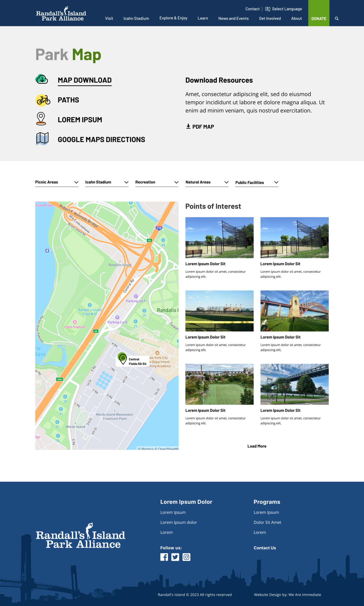Viewport: 364px width, 606px height.
Task: Click Load More points of interest
Action: [x=257, y=446]
